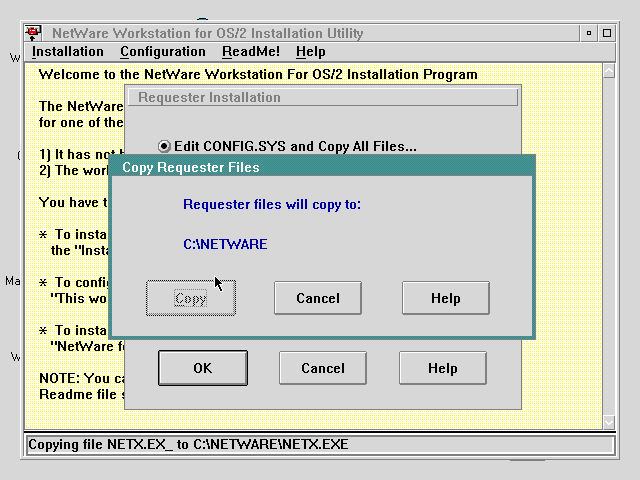640x480 pixels.
Task: Click 'Requester files will copy to:' label
Action: point(272,204)
